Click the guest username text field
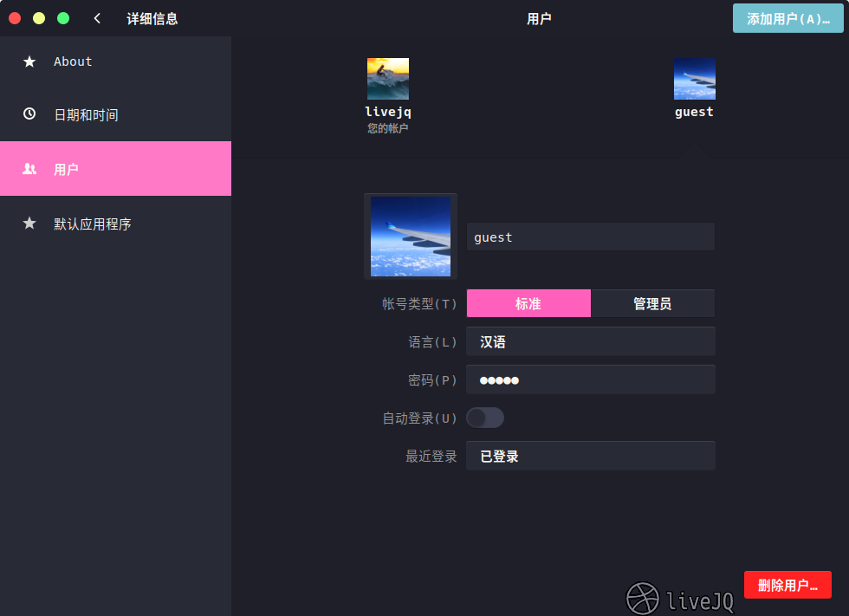Screen dimensions: 849x616 point(590,237)
